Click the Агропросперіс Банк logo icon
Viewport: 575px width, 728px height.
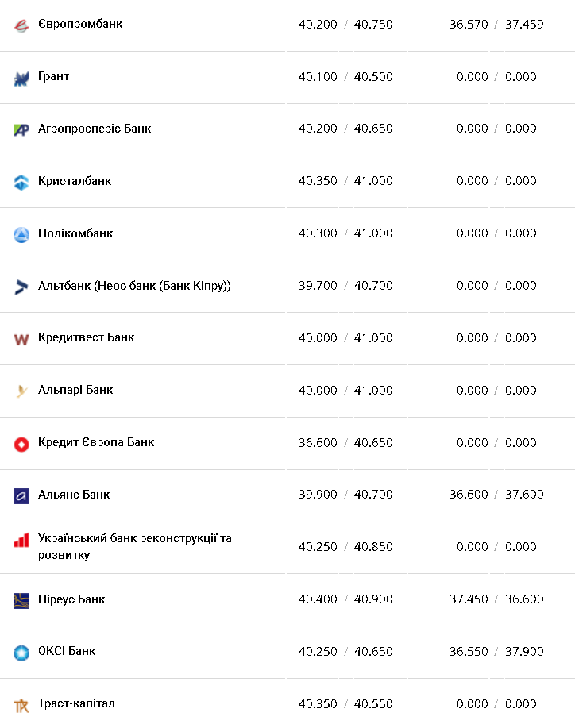[x=21, y=129]
